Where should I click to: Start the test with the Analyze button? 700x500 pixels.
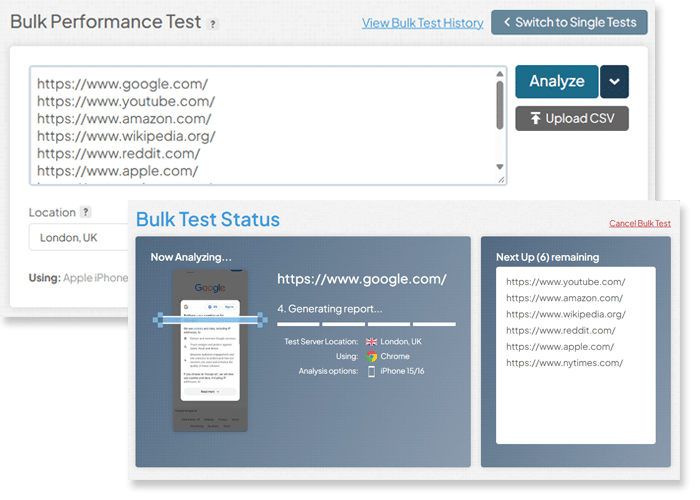tap(557, 82)
